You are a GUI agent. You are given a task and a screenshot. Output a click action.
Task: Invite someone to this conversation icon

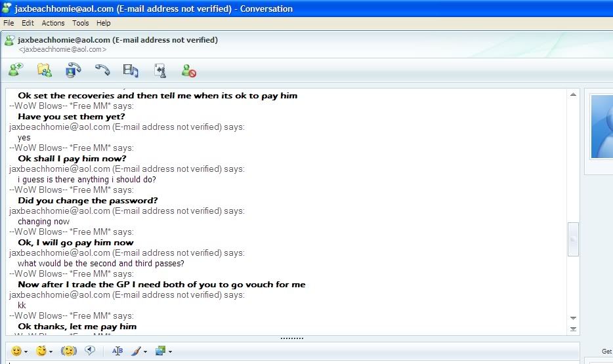[x=16, y=70]
